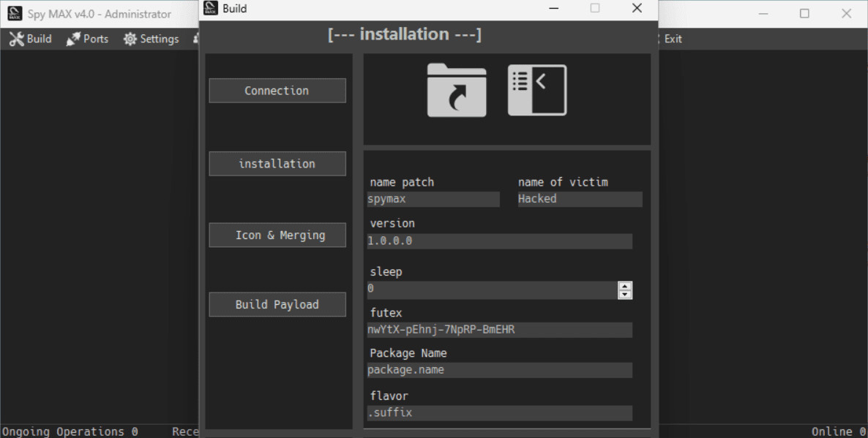
Task: Select the installation section button
Action: point(277,164)
